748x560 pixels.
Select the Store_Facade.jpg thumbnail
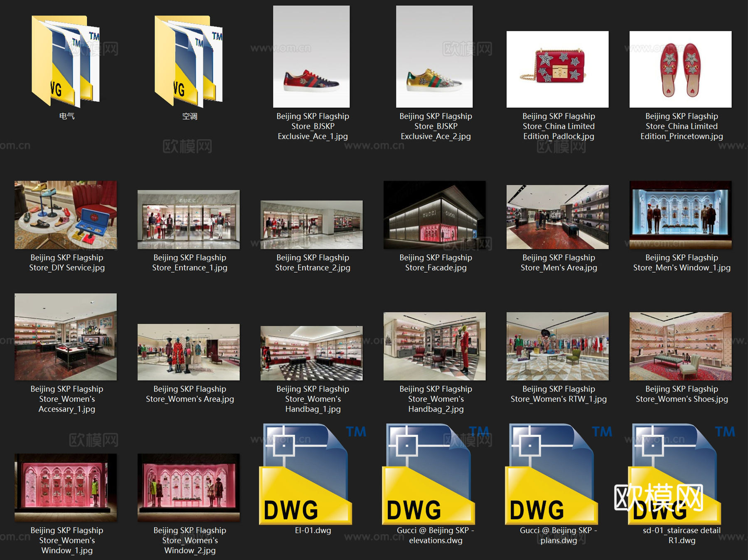[435, 215]
